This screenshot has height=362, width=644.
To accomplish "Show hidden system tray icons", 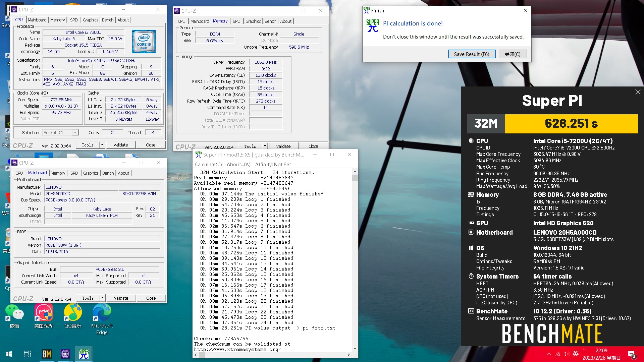I will pos(548,354).
